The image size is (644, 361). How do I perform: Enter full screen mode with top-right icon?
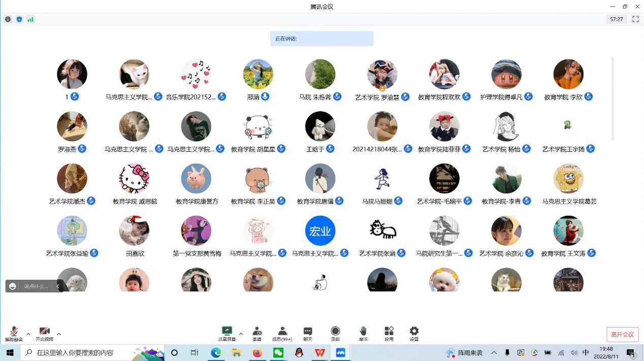pos(635,19)
